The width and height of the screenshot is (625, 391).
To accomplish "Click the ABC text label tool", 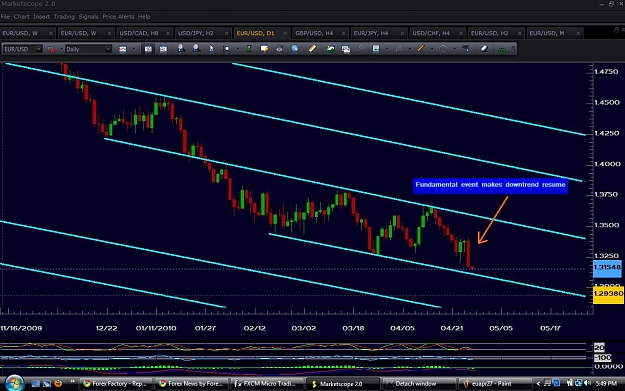I will point(466,49).
